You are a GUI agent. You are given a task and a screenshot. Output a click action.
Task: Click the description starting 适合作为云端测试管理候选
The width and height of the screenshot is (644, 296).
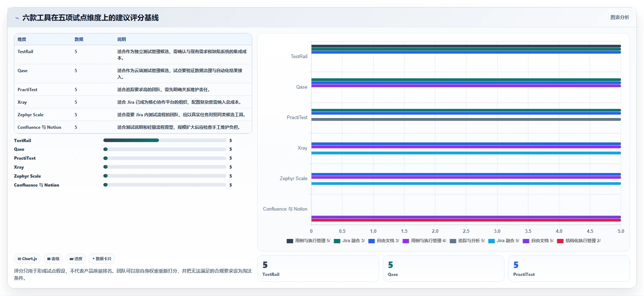180,74
